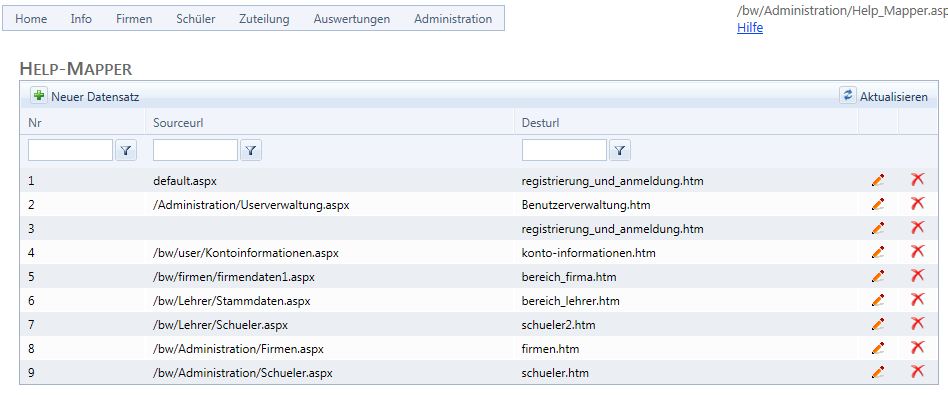This screenshot has height=395, width=948.
Task: Delete row 1 default.aspx with red X
Action: [917, 180]
